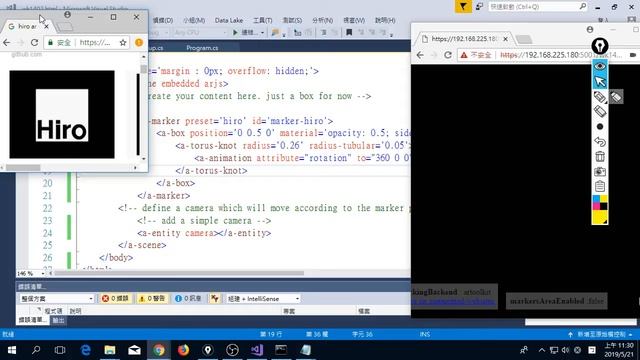Reload the 192.168.225.180 browser page

[x=448, y=55]
